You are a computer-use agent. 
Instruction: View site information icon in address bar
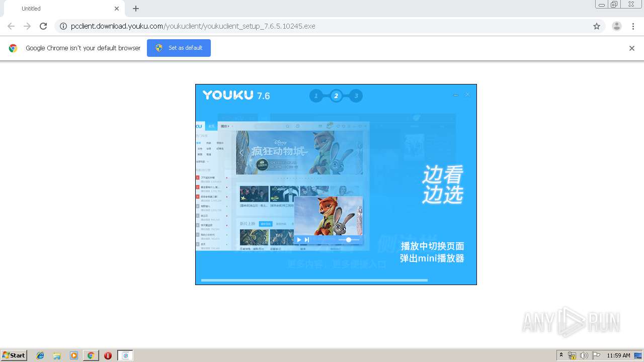pos(63,26)
